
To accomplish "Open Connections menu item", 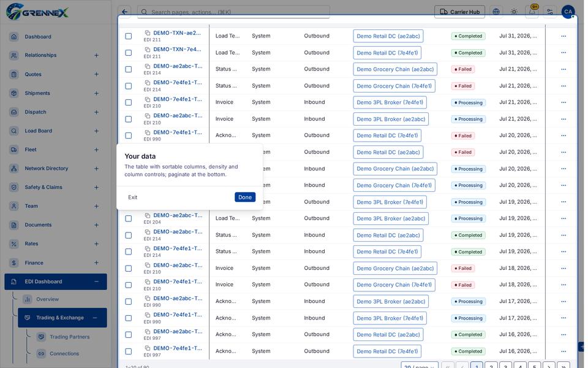I will point(64,354).
